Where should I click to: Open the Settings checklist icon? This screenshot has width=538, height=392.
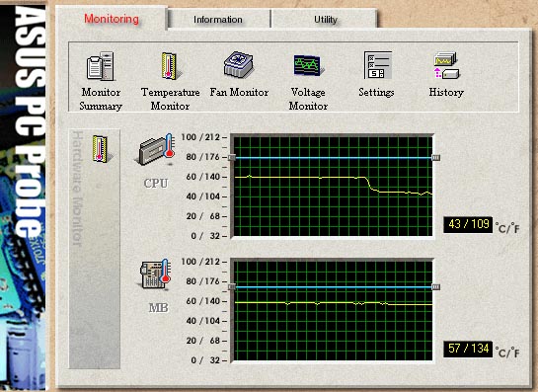point(377,65)
